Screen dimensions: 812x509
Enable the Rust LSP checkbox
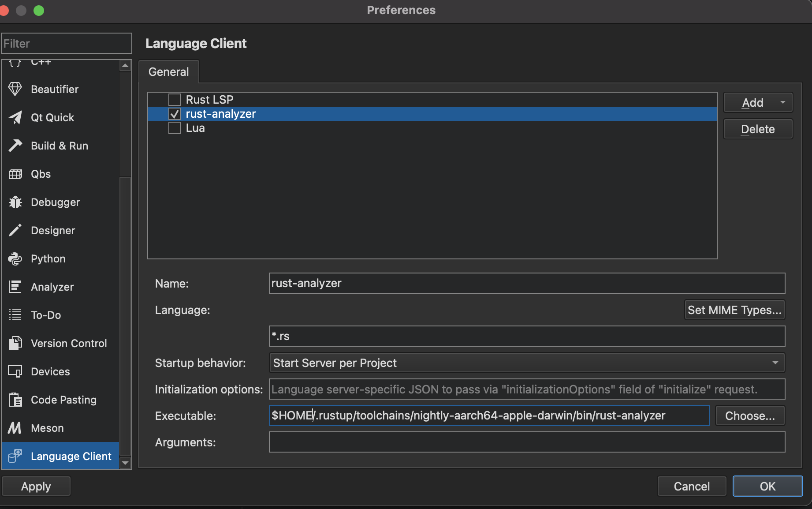tap(175, 100)
